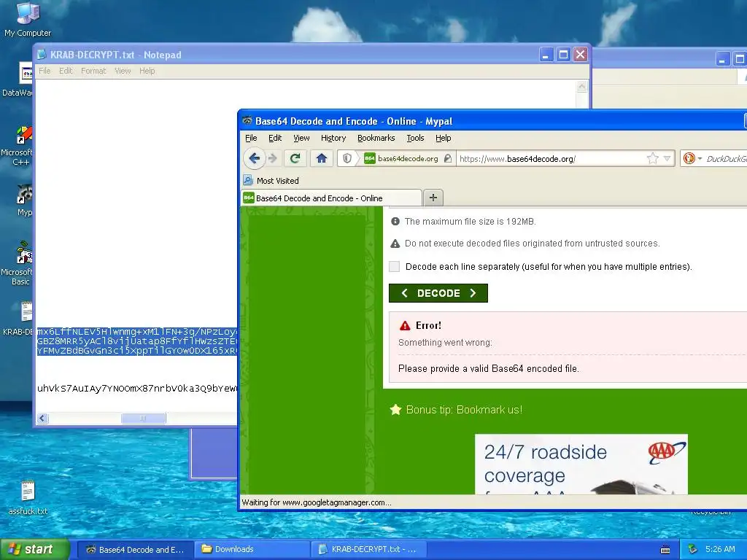Open the DuckDuckGo search engine dropdown
This screenshot has height=560, width=747.
point(700,158)
